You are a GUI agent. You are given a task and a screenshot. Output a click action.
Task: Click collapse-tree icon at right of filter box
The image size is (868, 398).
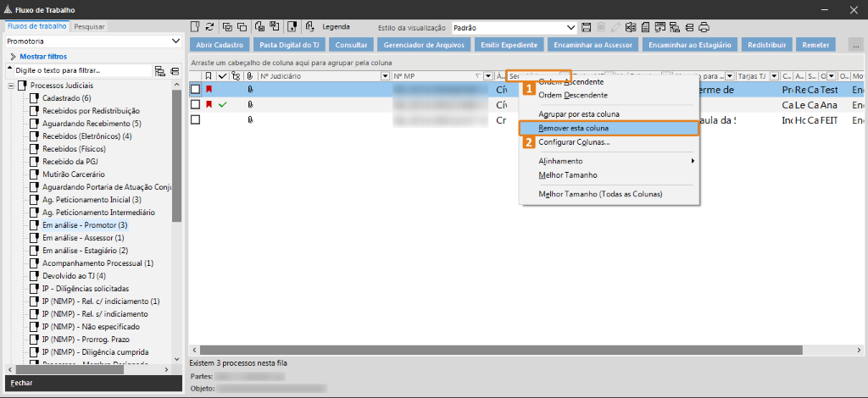(x=175, y=71)
